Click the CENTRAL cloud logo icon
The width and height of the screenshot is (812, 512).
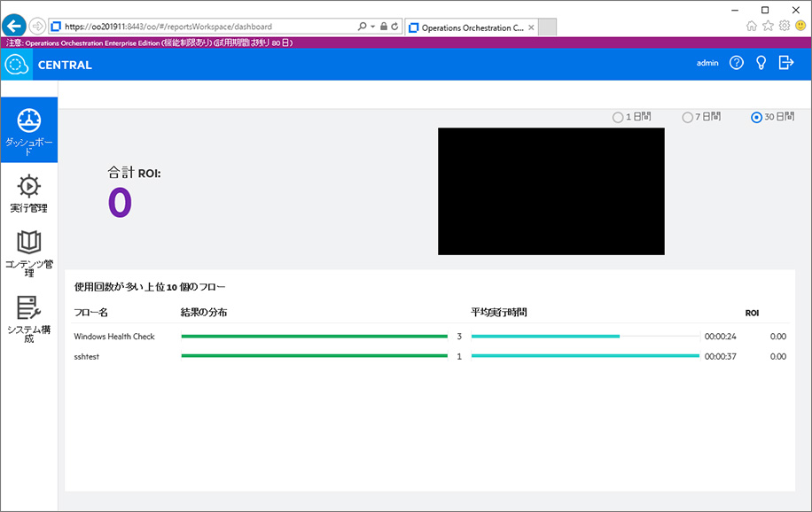[16, 64]
